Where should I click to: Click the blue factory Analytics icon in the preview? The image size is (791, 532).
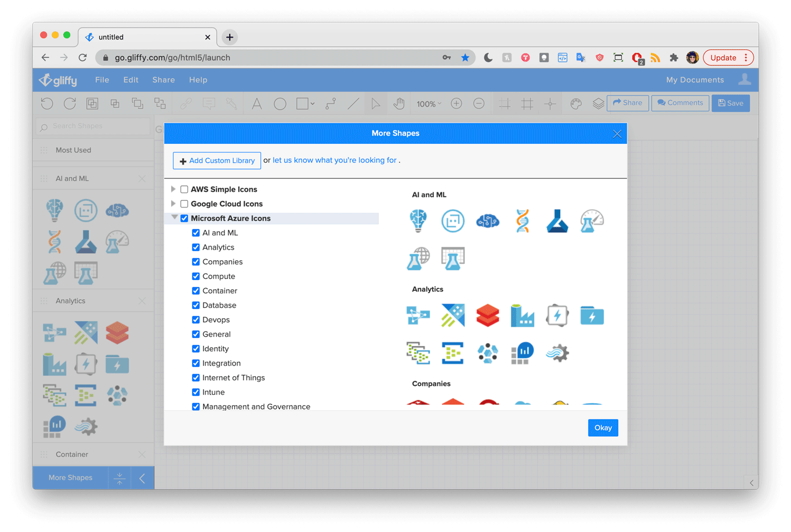click(x=523, y=316)
